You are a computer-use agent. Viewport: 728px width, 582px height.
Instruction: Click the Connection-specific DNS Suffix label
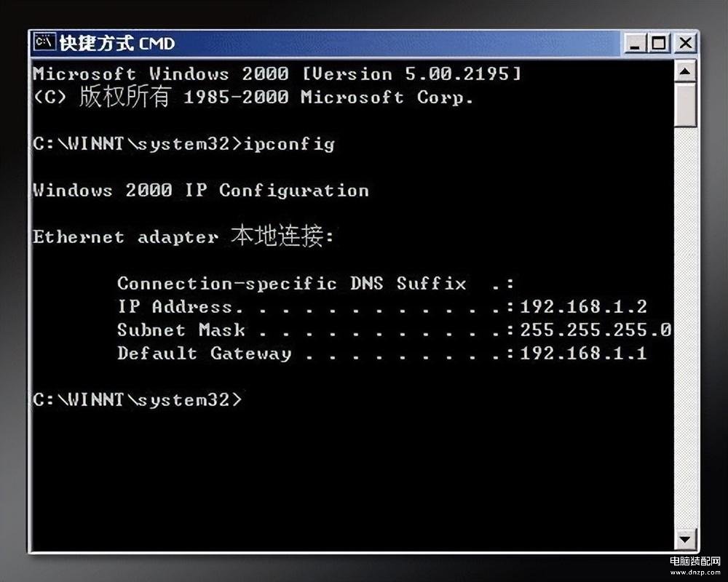click(292, 283)
